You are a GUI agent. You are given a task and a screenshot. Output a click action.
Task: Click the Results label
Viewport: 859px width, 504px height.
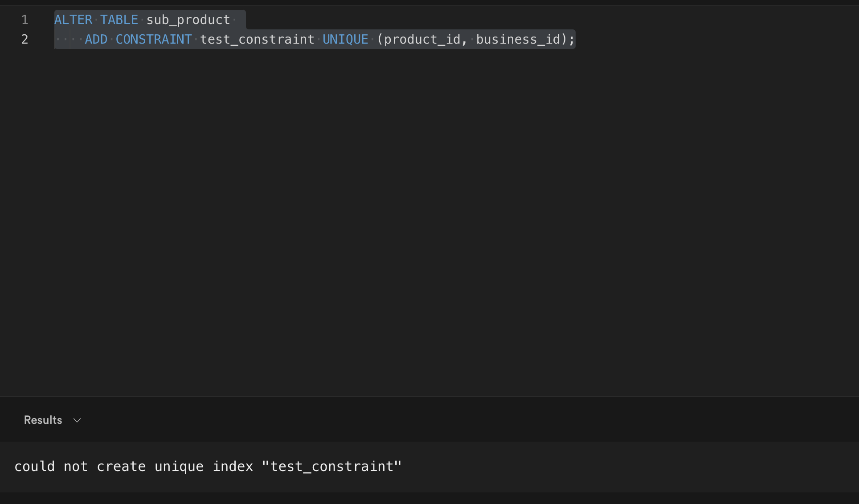click(x=43, y=420)
